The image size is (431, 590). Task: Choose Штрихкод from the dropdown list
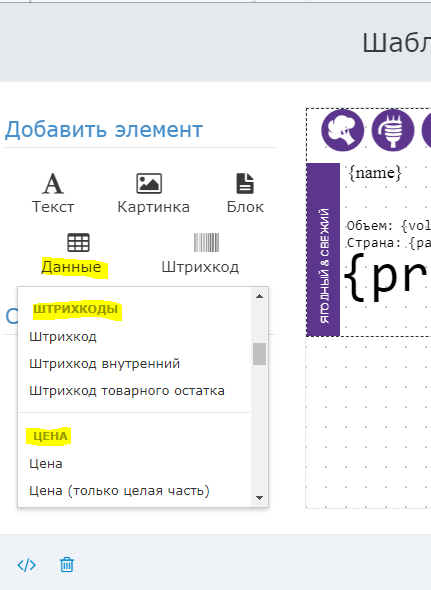[x=63, y=337]
